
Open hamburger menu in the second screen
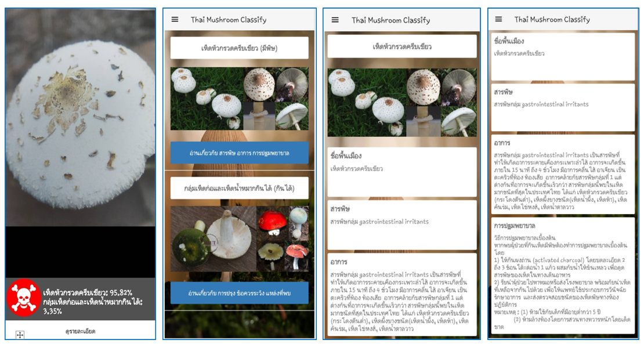[x=175, y=20]
